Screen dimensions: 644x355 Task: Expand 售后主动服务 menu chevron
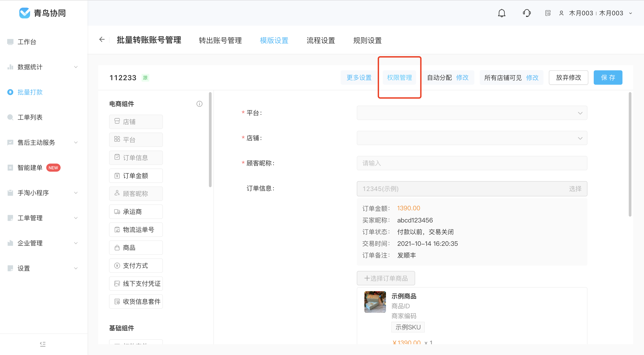point(76,142)
